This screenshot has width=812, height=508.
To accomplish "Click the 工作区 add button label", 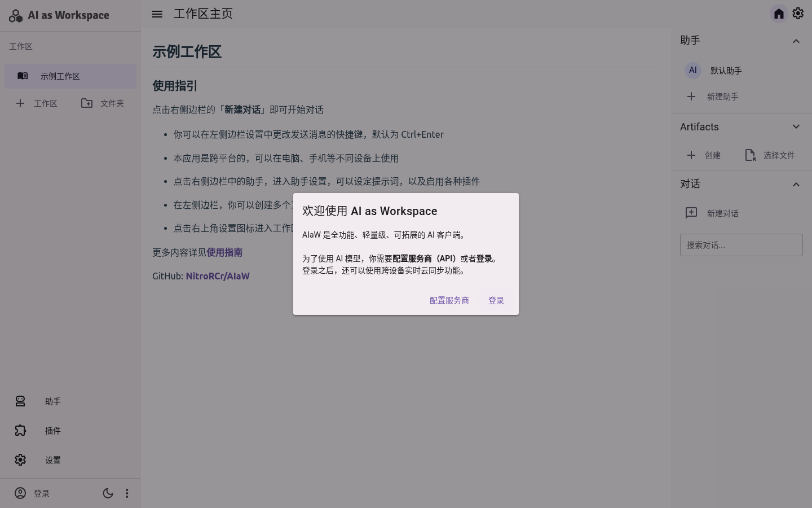I will click(x=46, y=103).
